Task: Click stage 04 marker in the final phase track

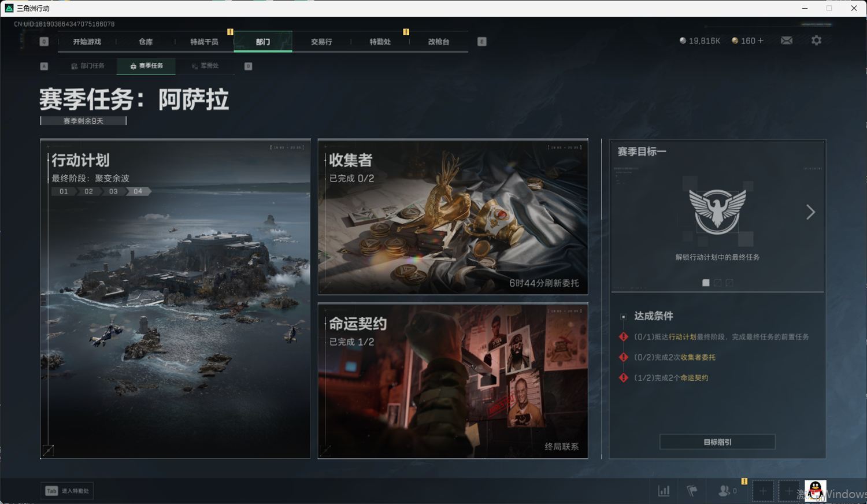Action: tap(138, 191)
